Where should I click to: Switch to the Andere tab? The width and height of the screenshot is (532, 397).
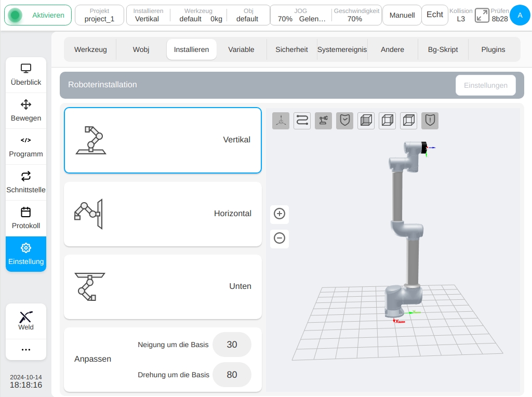393,49
